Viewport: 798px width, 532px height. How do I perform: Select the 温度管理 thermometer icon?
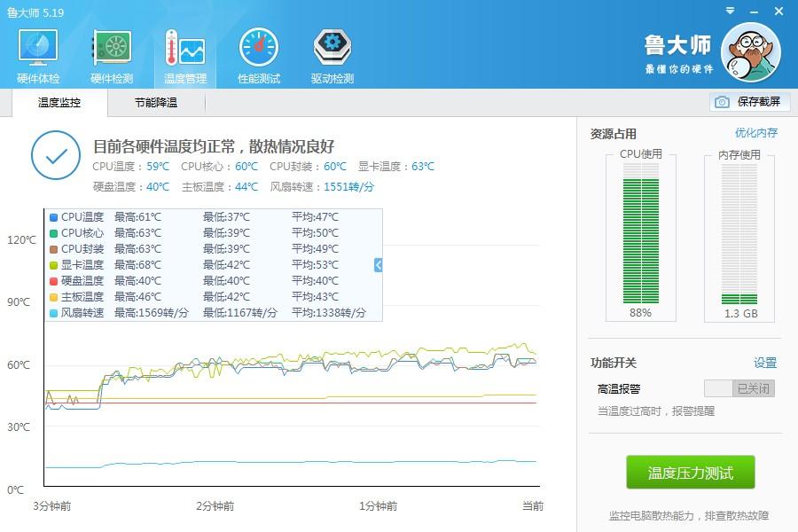[x=184, y=47]
